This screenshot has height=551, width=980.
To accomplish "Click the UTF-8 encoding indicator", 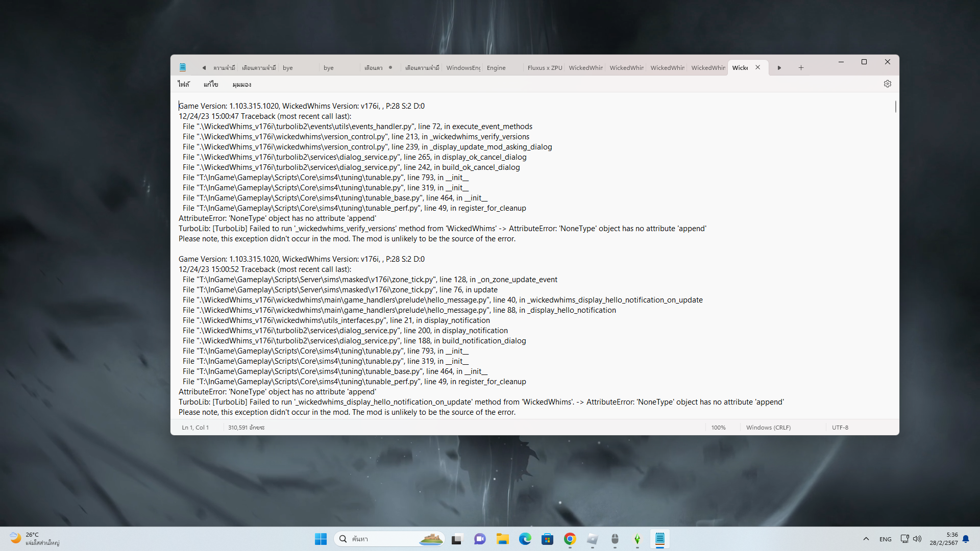I will pyautogui.click(x=840, y=428).
